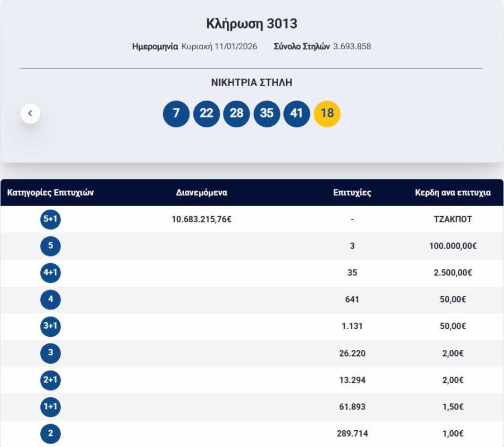Click the Κερδη ανα επιτυχια column header
The width and height of the screenshot is (504, 447).
(x=453, y=193)
